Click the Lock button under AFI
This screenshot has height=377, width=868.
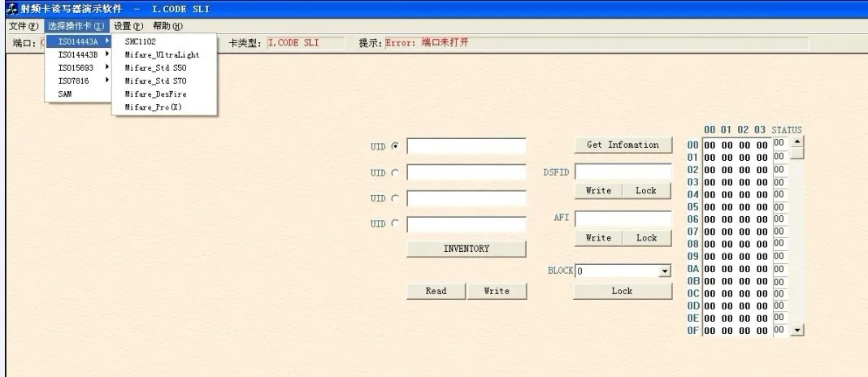tap(646, 238)
